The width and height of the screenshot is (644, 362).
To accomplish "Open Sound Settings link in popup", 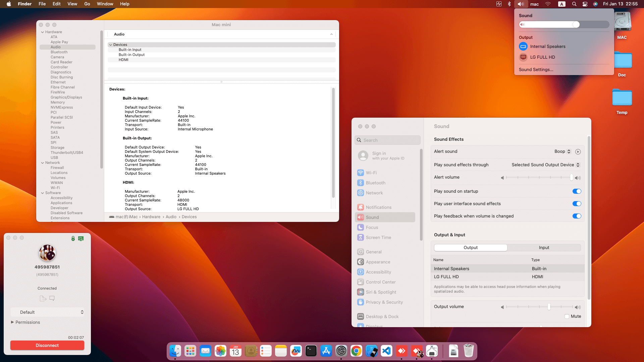I will 536,70.
